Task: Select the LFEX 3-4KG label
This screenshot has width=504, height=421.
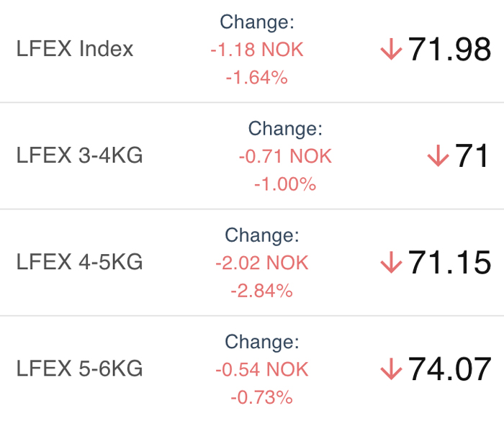Action: (x=79, y=155)
